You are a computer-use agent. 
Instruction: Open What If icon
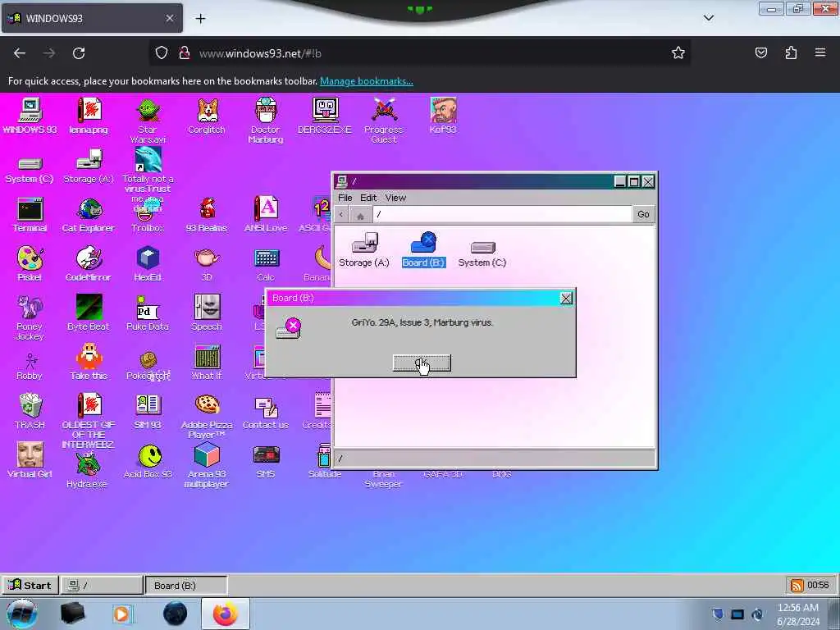207,362
